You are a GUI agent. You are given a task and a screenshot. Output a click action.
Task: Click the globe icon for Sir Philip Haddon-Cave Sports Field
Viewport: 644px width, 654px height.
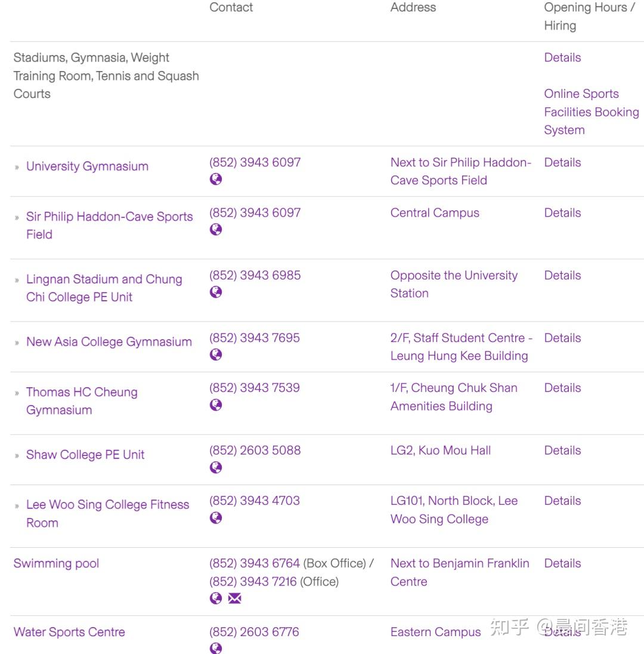click(x=215, y=229)
